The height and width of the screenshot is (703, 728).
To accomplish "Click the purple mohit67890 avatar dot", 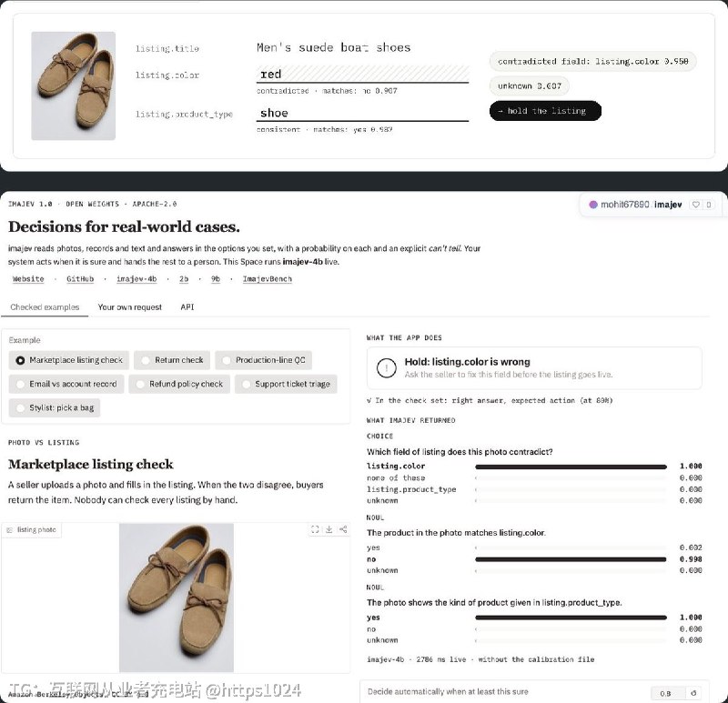I will tap(593, 205).
